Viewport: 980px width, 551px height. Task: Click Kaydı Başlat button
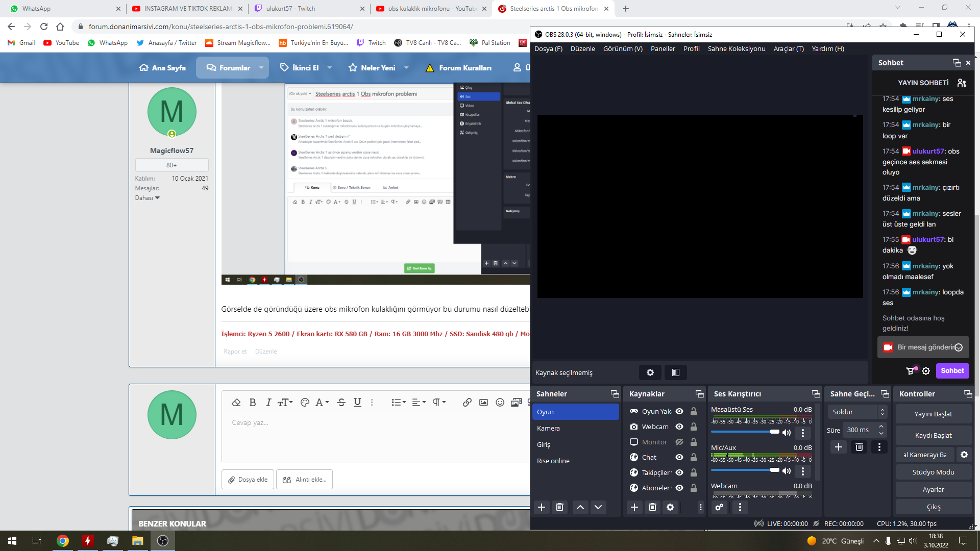pyautogui.click(x=933, y=435)
